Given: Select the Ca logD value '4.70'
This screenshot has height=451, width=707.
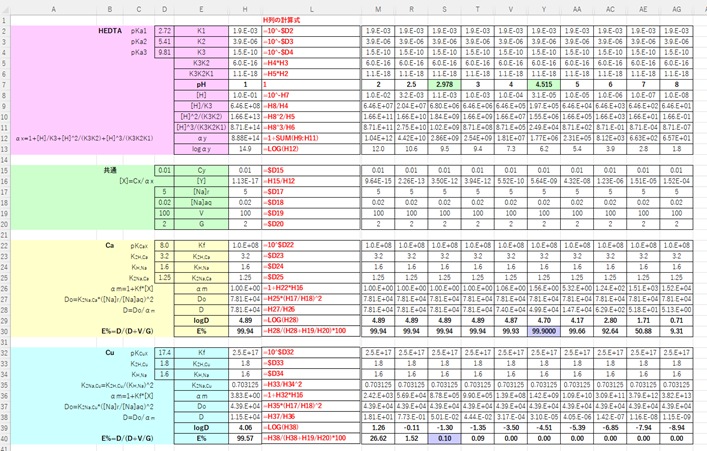Looking at the screenshot, I should [544, 320].
